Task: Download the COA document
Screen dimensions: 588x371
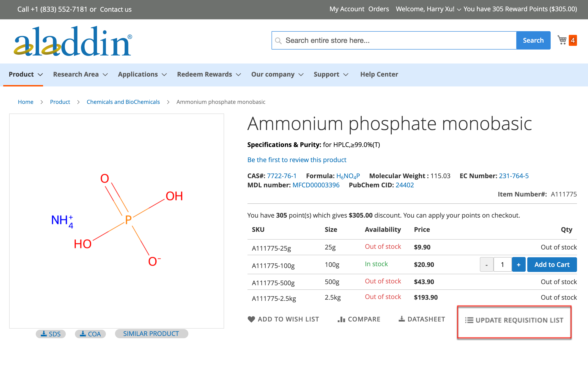Action: coord(90,334)
